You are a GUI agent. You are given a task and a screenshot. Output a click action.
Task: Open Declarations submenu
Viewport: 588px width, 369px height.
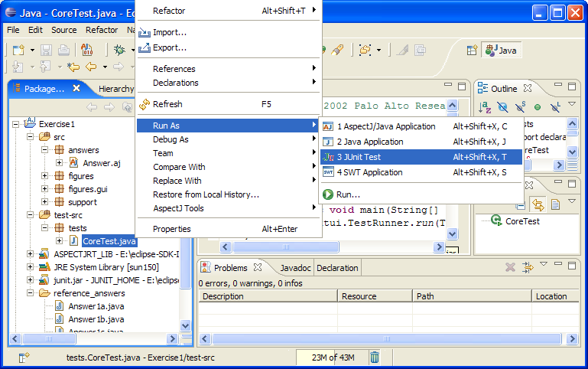228,83
